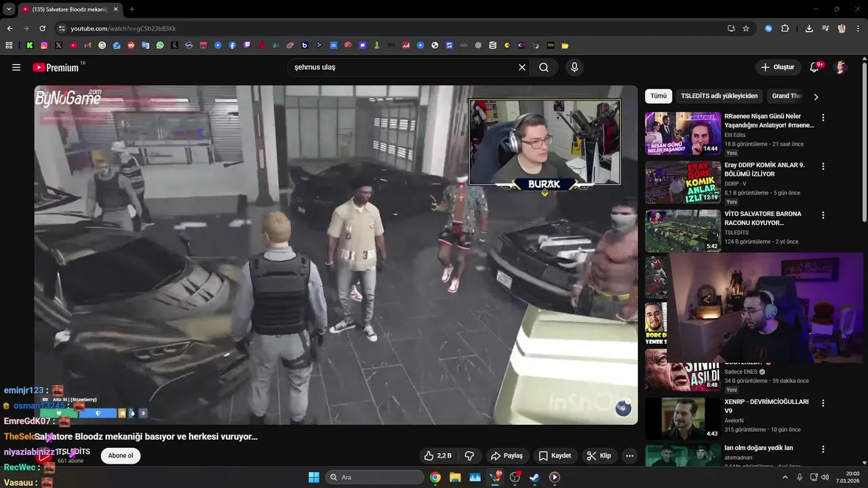Open the Oluştur create button

(x=777, y=67)
